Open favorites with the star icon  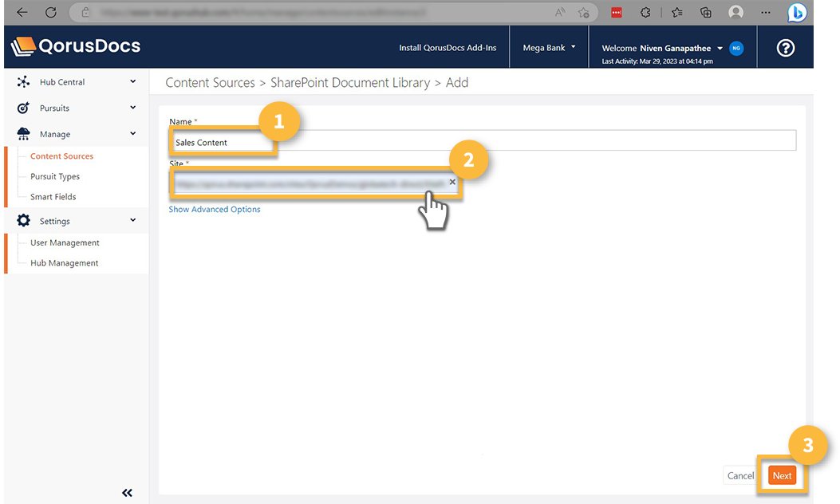coord(676,12)
